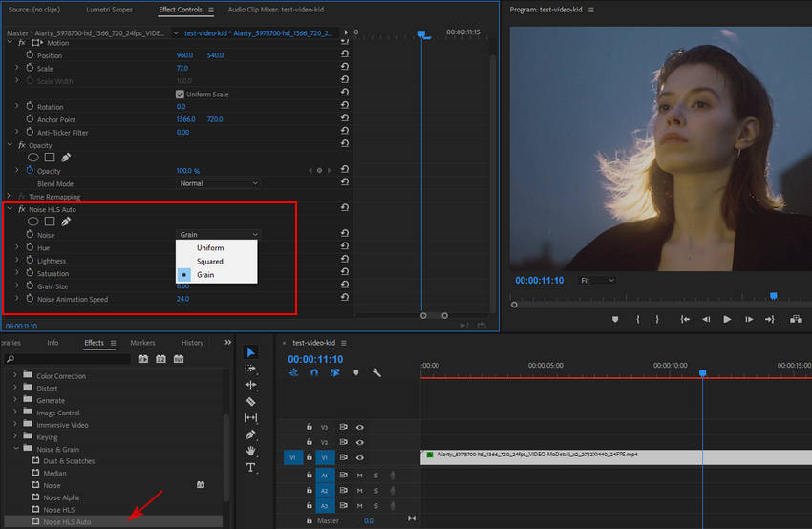
Task: Add marker in the timeline panel
Action: coord(355,372)
